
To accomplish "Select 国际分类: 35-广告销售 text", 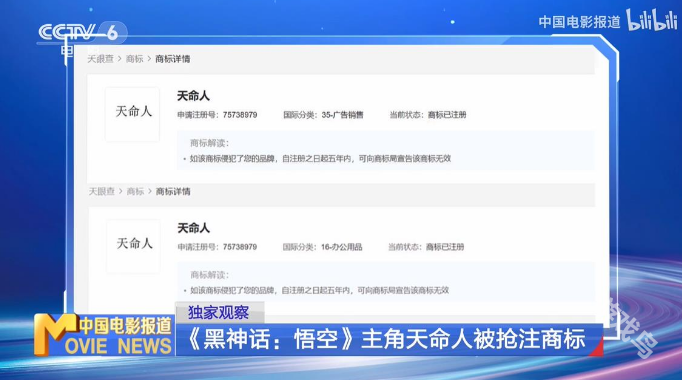I will [x=323, y=115].
